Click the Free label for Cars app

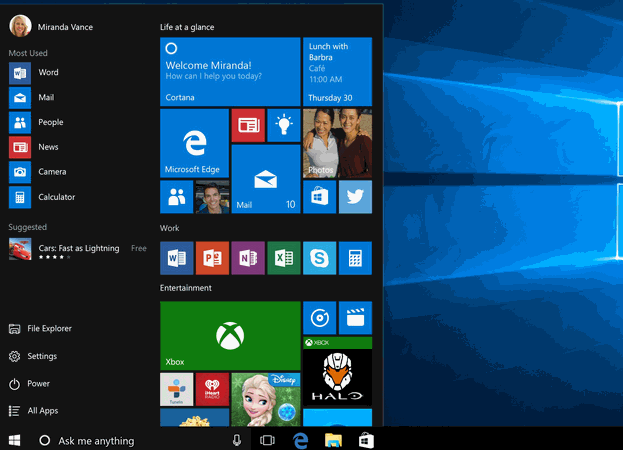coord(139,249)
